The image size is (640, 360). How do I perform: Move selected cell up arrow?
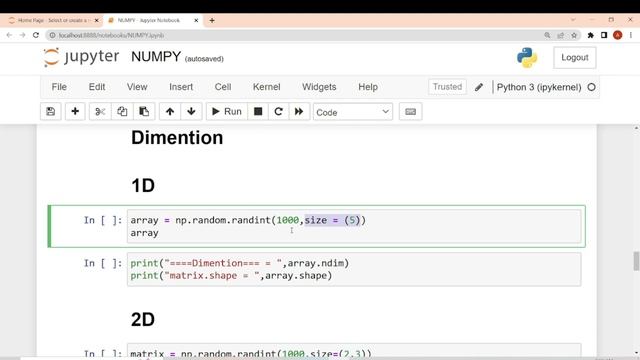click(x=170, y=111)
